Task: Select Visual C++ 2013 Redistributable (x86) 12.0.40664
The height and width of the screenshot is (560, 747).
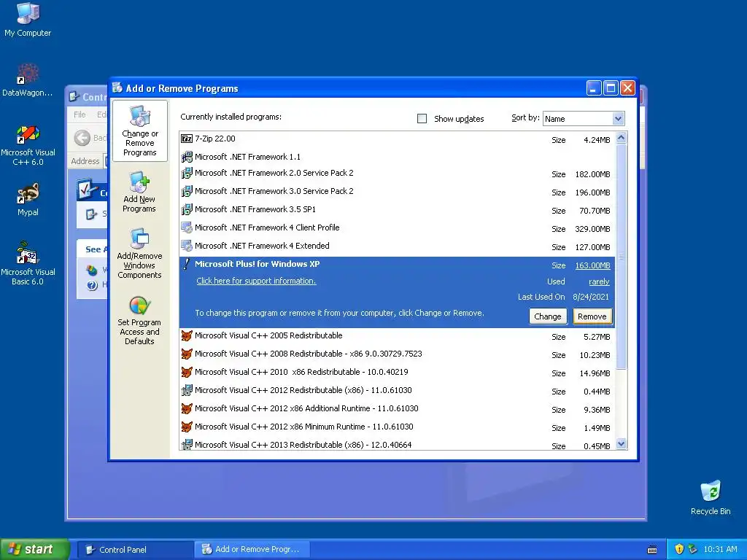Action: (x=398, y=444)
